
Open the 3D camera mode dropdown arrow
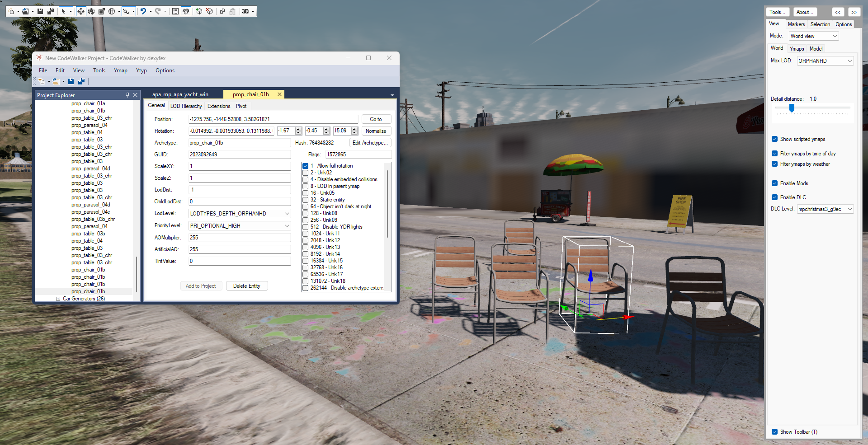(253, 11)
